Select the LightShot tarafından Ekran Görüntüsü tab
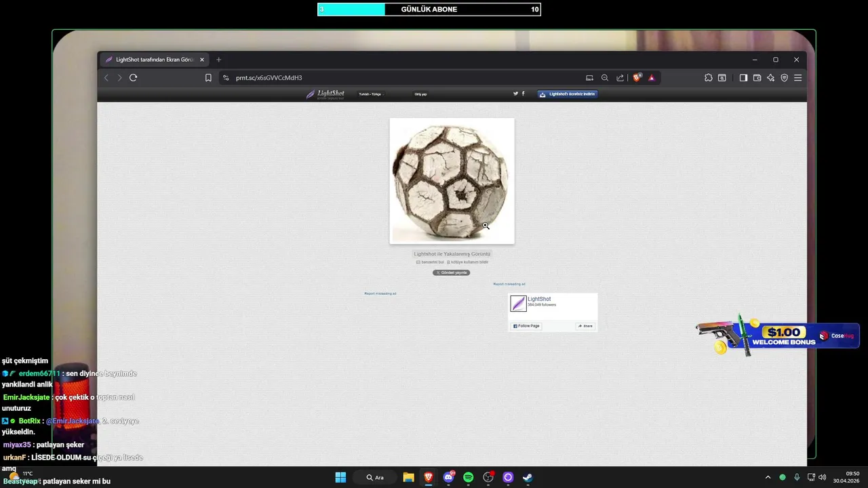The image size is (868, 488). tap(154, 60)
